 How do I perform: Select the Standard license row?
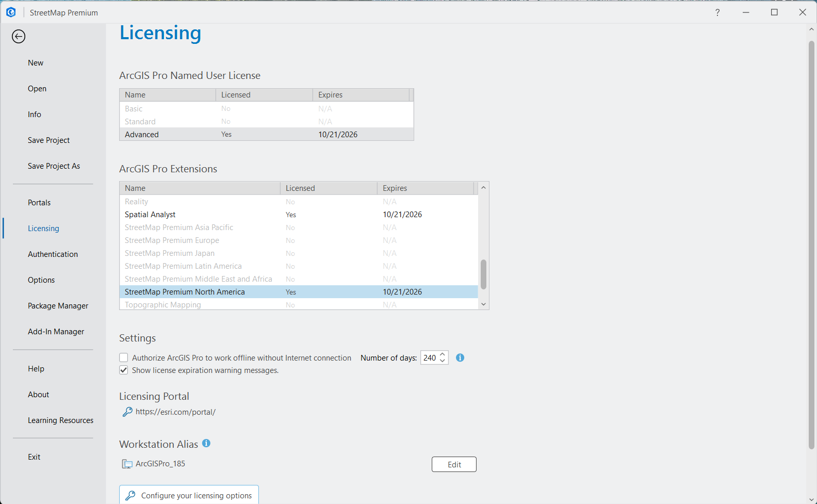click(x=267, y=121)
